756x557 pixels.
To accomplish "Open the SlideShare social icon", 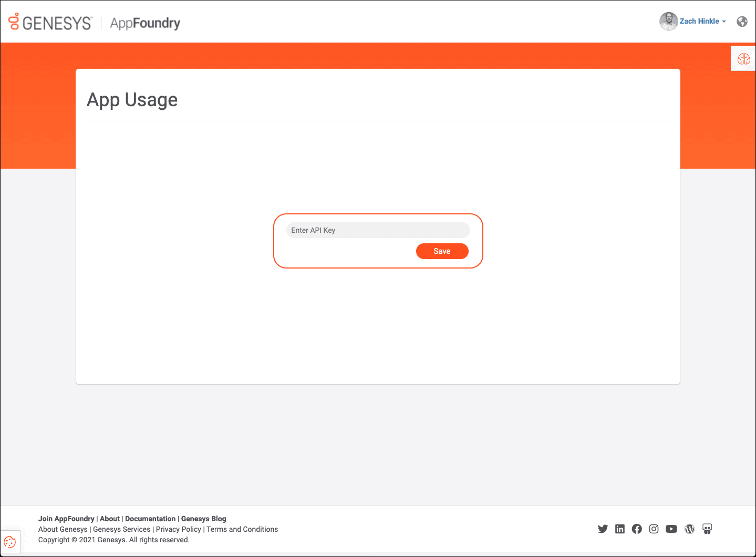I will click(x=707, y=529).
